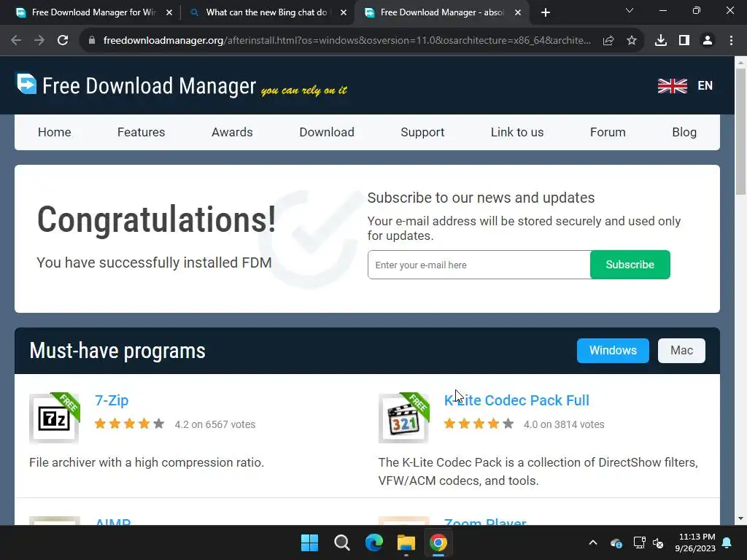Image resolution: width=747 pixels, height=560 pixels.
Task: Open the Awards menu item
Action: [x=232, y=133]
